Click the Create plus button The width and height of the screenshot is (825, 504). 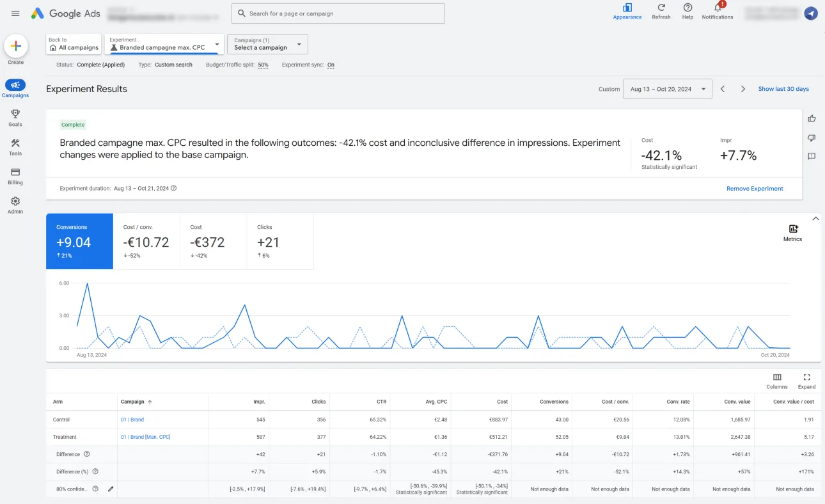[x=16, y=46]
